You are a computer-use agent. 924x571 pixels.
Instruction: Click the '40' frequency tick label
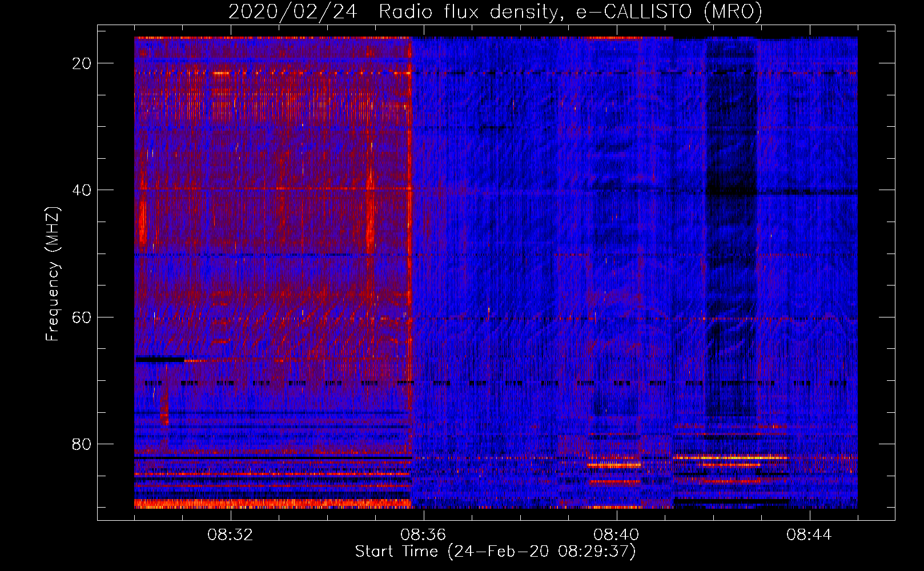82,190
